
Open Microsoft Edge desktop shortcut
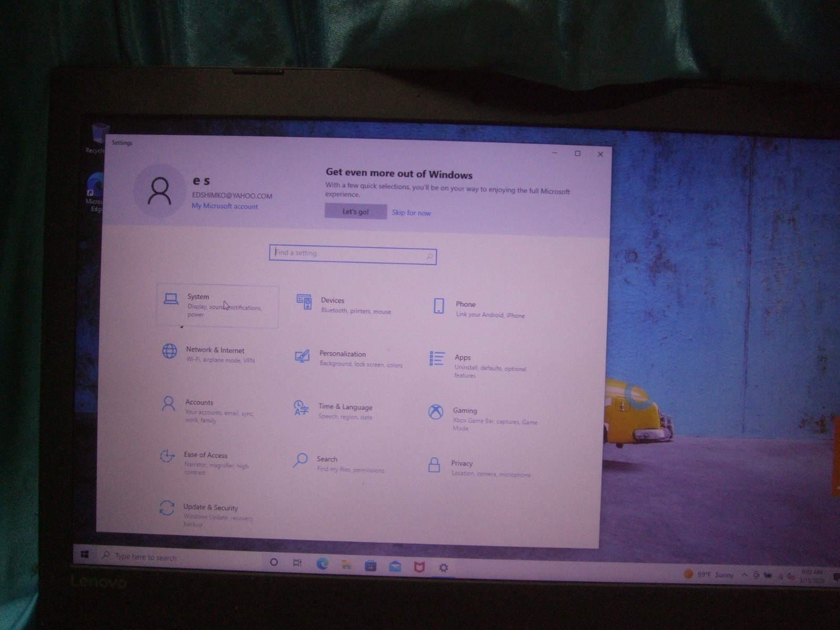pos(96,192)
